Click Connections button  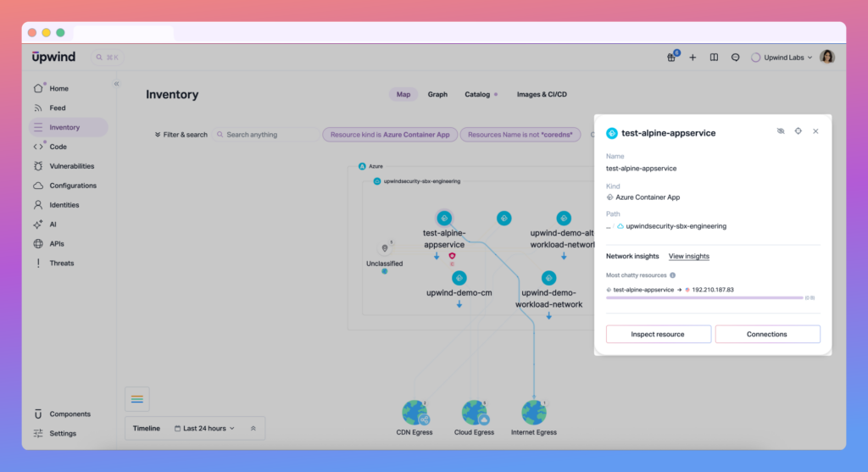point(767,334)
